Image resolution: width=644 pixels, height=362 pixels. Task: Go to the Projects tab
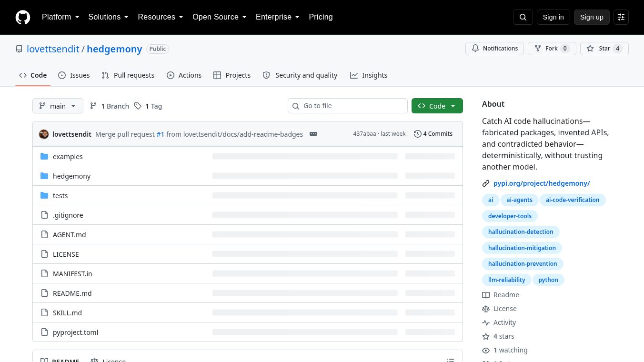click(232, 75)
